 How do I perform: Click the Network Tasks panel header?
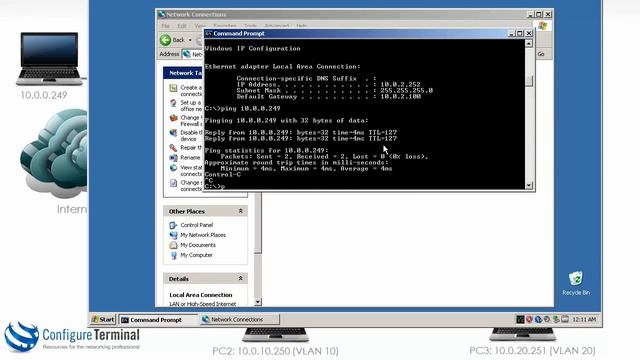pyautogui.click(x=183, y=73)
